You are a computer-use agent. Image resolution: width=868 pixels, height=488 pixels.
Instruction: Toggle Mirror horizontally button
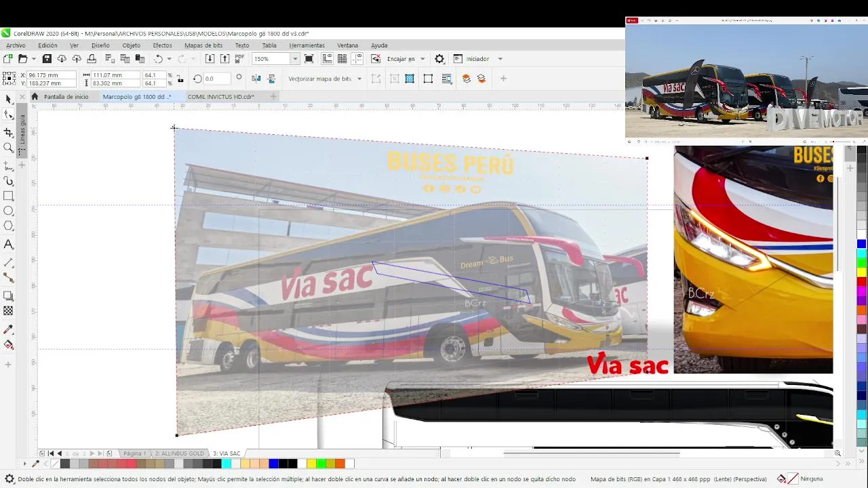point(256,79)
